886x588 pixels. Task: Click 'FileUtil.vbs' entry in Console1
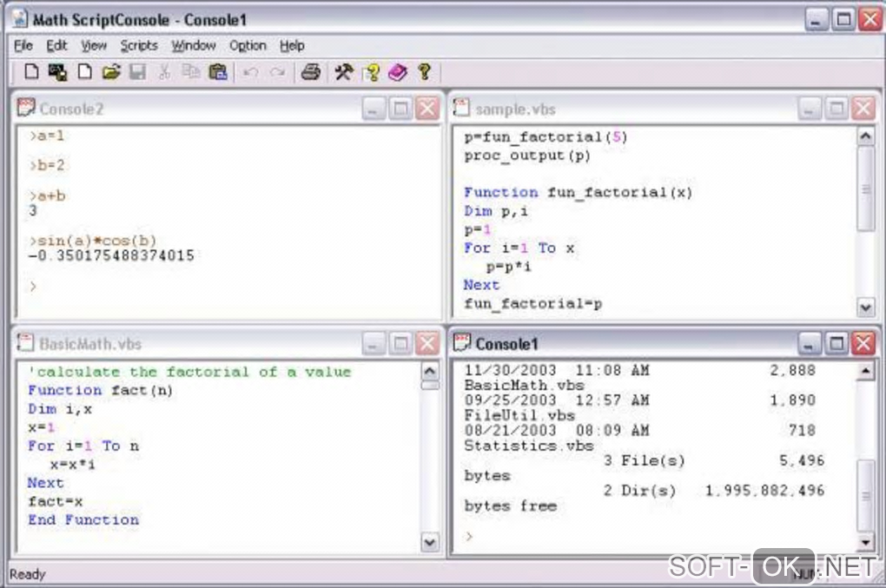(x=519, y=415)
